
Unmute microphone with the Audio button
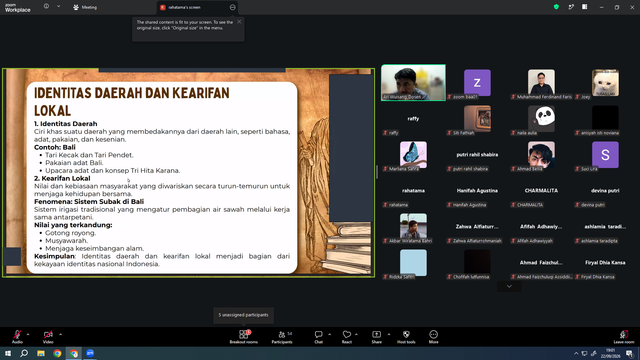click(x=17, y=337)
